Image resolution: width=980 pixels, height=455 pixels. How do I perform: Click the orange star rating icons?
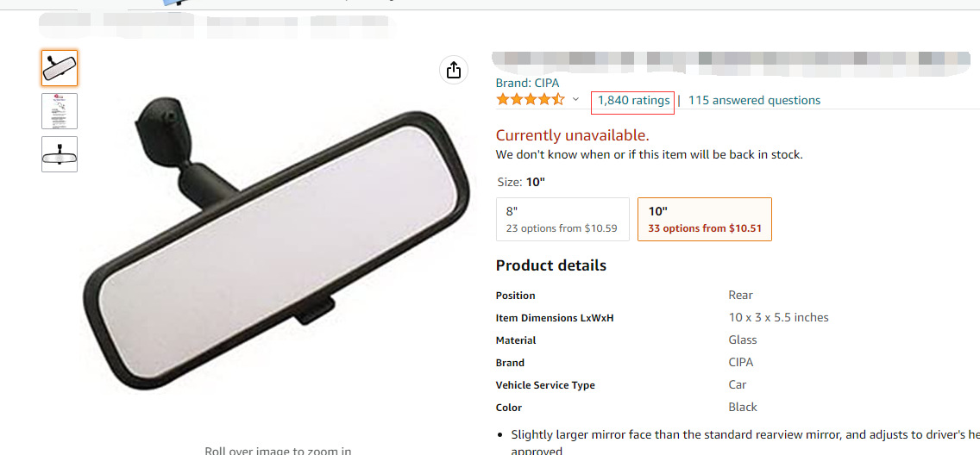pos(530,100)
